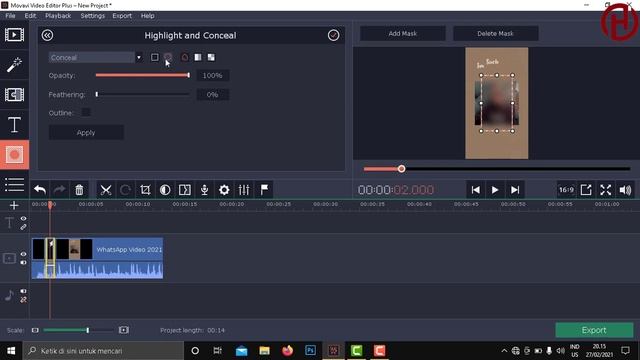Screen dimensions: 640x360
Task: Select the WhatsApp Video clip on timeline
Action: point(98,258)
